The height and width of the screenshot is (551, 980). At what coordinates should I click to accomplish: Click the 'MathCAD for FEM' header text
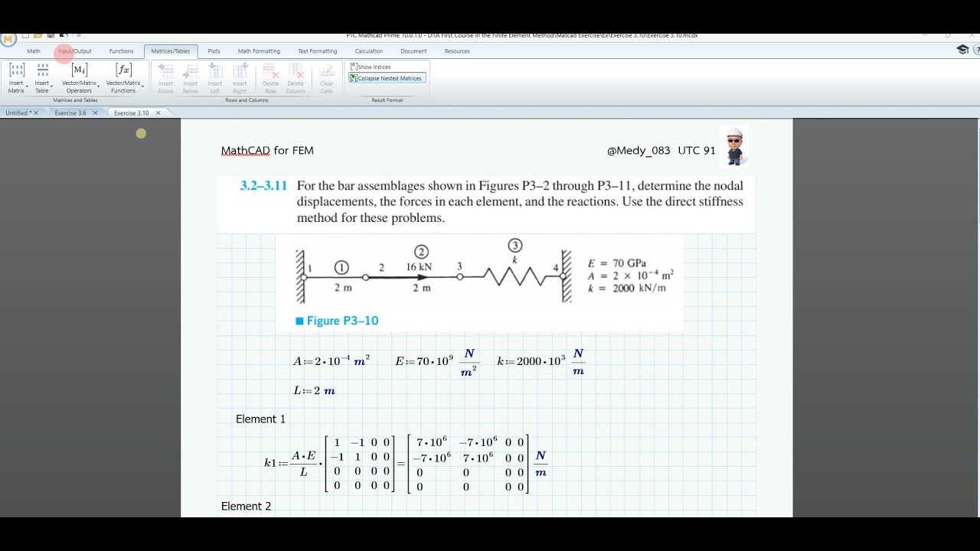(x=267, y=151)
